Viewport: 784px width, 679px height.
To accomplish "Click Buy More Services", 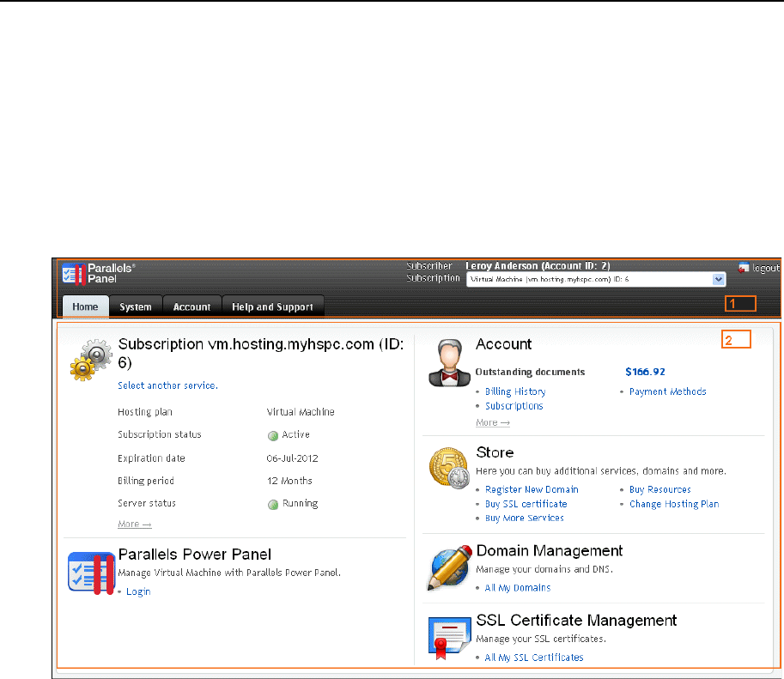I will point(525,518).
